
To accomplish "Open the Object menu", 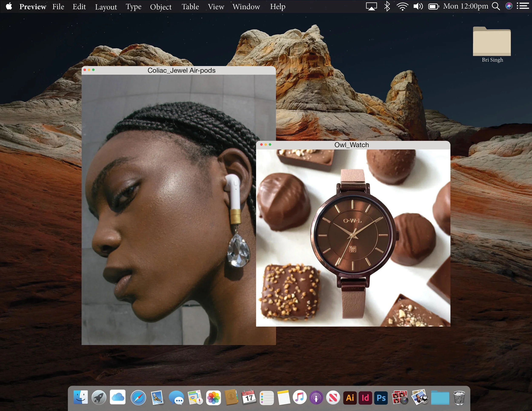I will tap(160, 7).
